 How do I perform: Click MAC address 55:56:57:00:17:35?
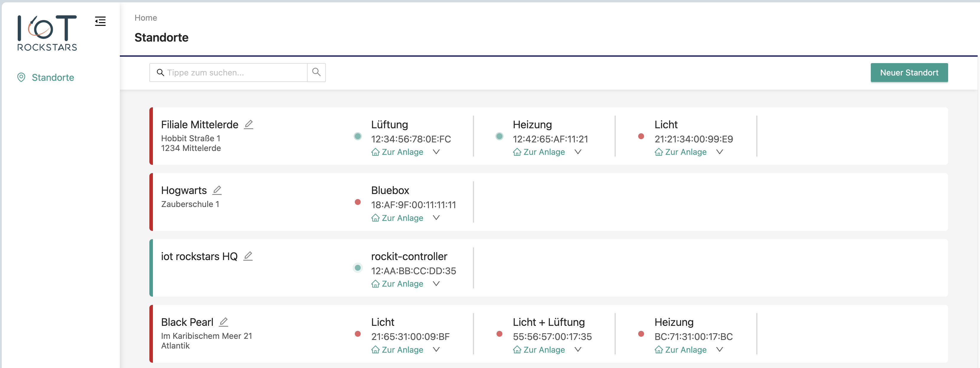click(552, 336)
